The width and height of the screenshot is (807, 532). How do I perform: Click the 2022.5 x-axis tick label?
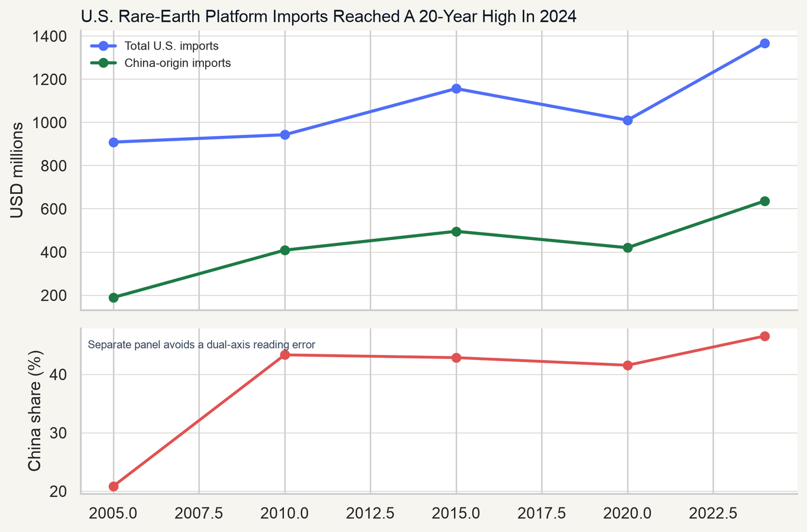pos(714,513)
